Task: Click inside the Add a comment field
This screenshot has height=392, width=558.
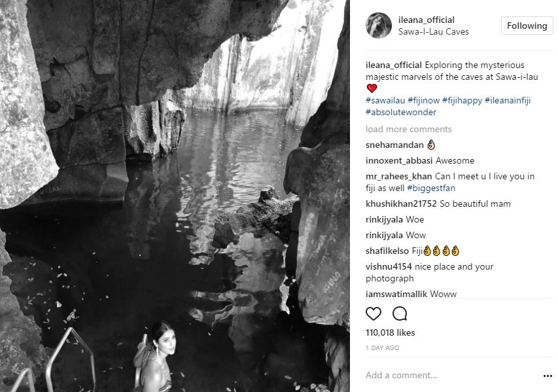Action: click(x=445, y=376)
